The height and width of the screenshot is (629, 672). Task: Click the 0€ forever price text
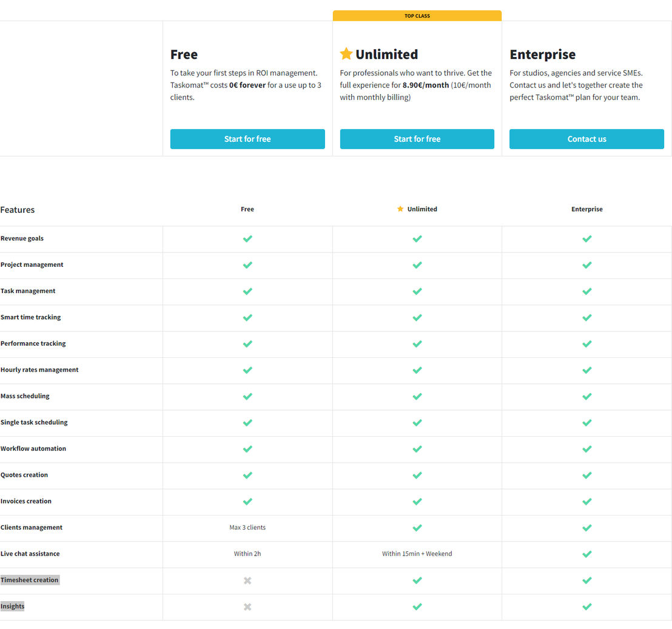point(247,86)
